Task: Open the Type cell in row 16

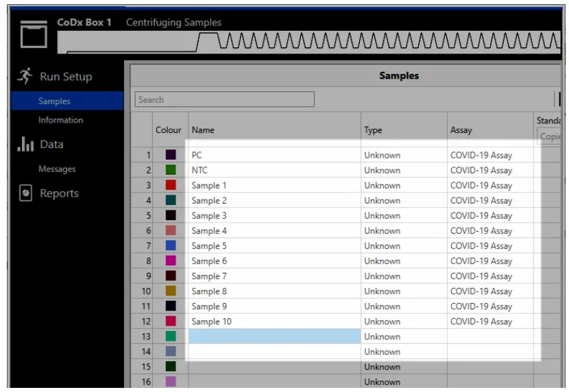Action: click(x=404, y=382)
